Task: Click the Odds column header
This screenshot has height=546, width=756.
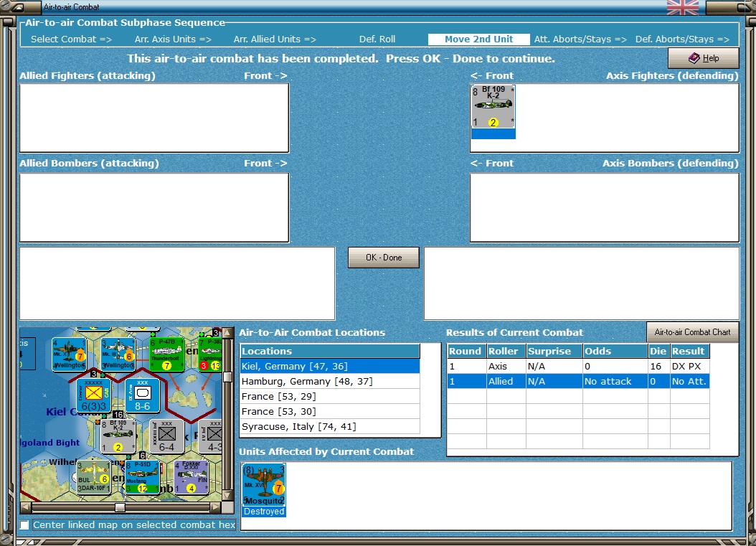Action: click(x=615, y=351)
